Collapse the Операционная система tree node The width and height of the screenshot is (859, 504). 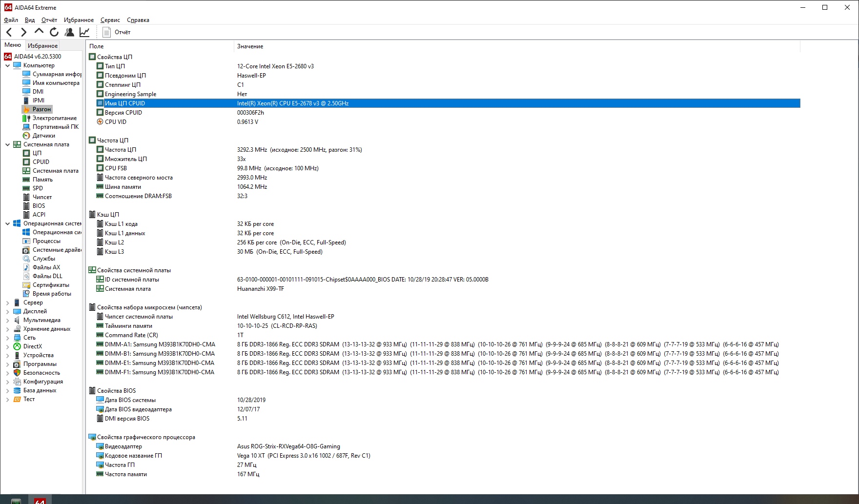[7, 223]
